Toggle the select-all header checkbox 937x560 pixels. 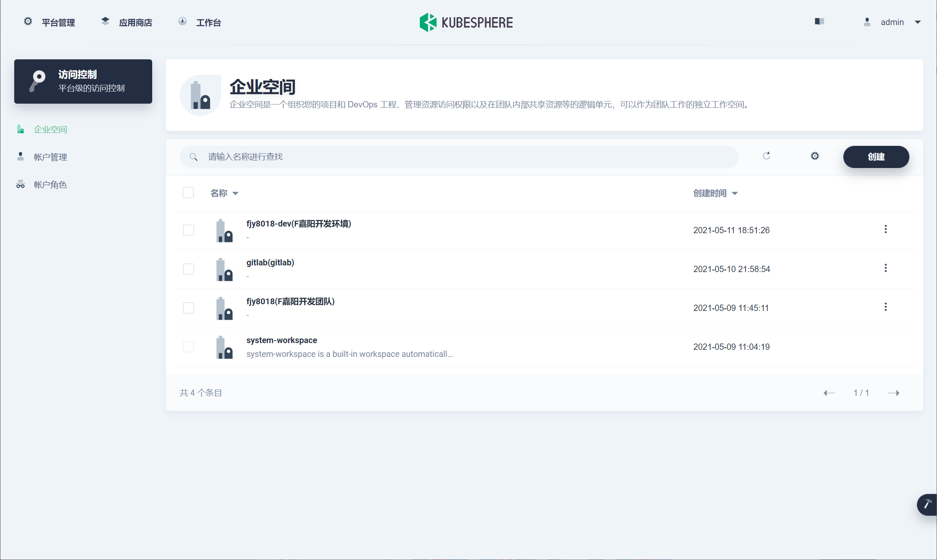(x=188, y=193)
